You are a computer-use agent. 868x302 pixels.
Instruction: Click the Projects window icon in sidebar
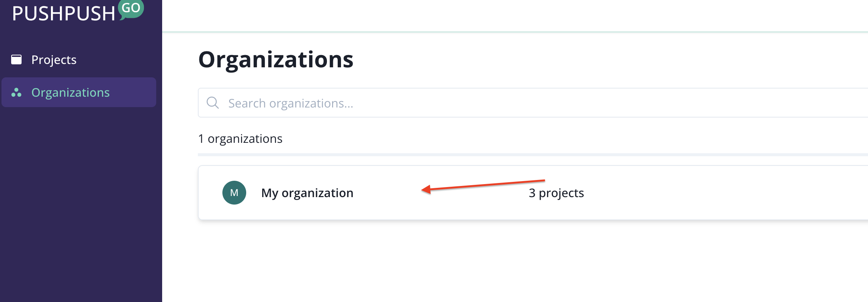[x=16, y=60]
